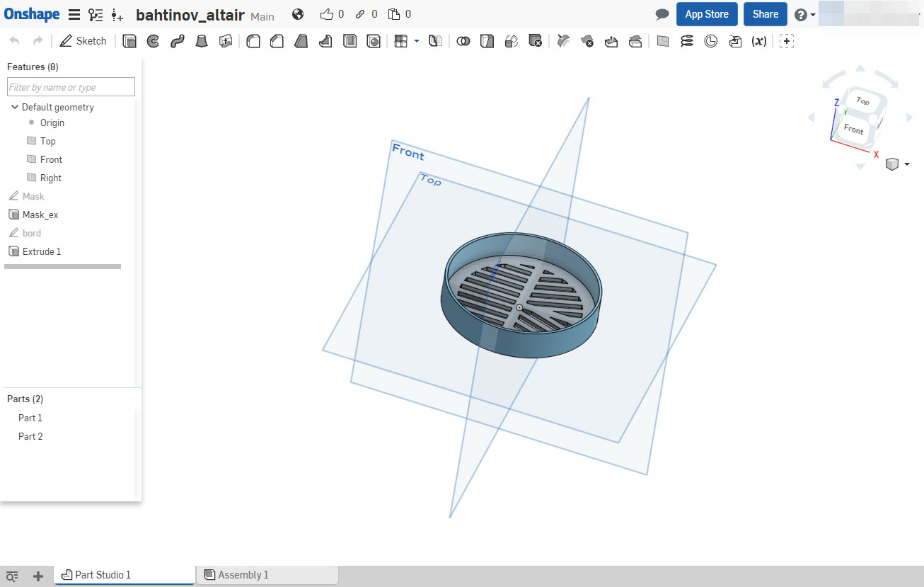The width and height of the screenshot is (924, 587).
Task: Open the App Store
Action: tap(707, 13)
